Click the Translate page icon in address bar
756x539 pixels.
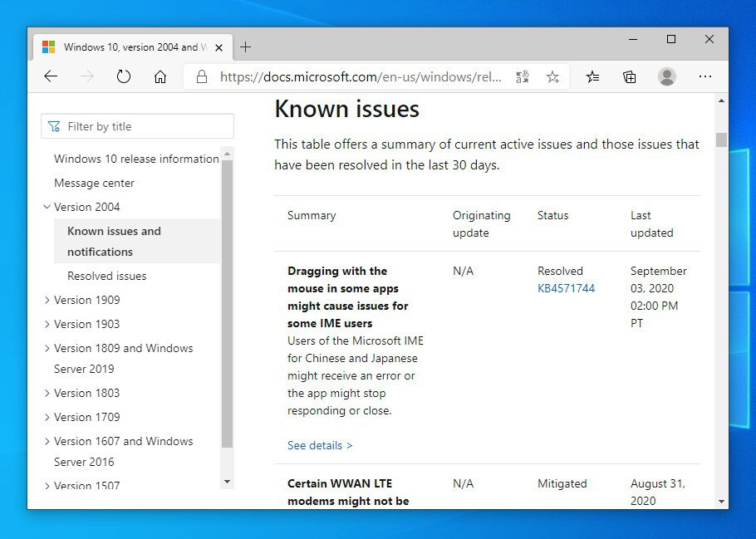click(x=522, y=77)
